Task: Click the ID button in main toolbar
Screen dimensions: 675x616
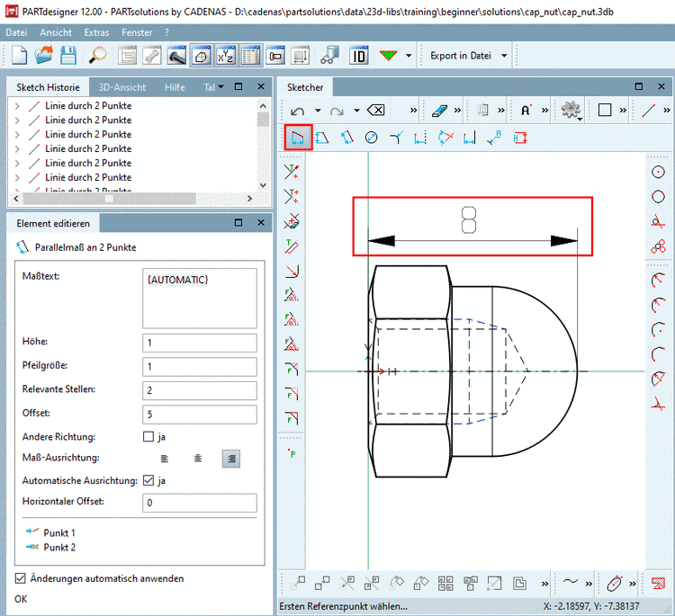Action: [359, 55]
